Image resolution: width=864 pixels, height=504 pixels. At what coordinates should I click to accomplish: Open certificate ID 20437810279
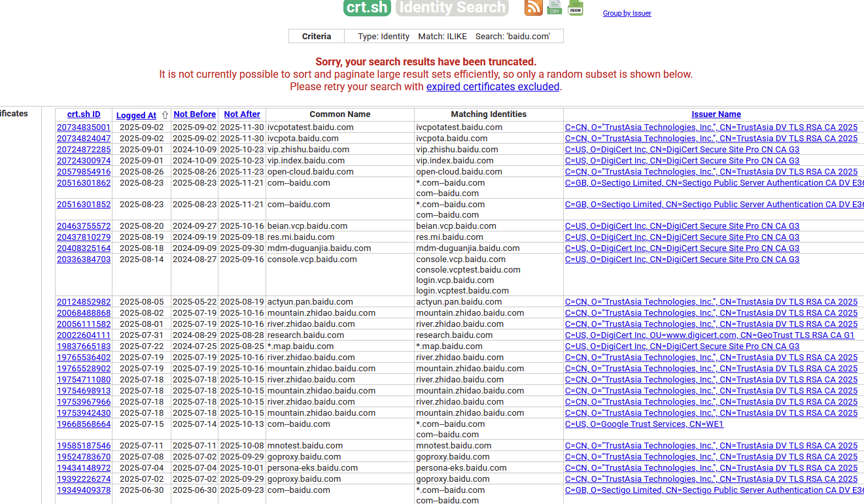pyautogui.click(x=84, y=237)
